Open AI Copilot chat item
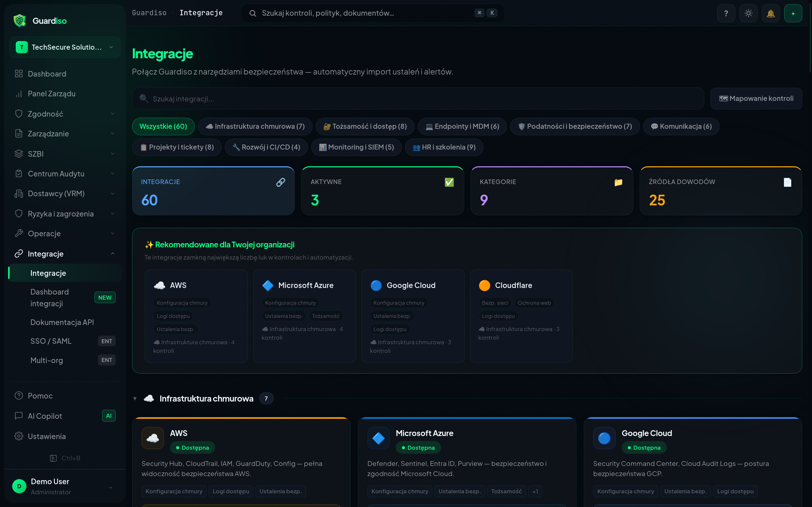 click(45, 416)
